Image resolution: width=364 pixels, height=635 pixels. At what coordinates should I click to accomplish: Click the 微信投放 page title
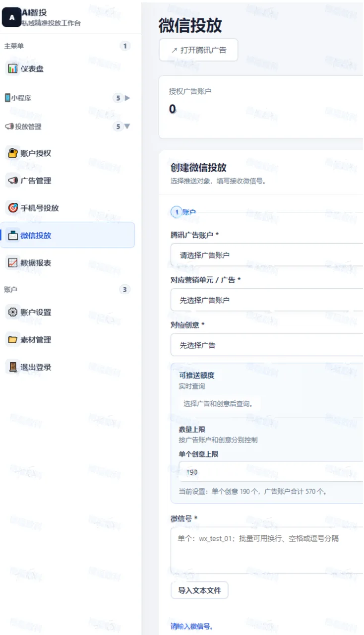coord(190,25)
